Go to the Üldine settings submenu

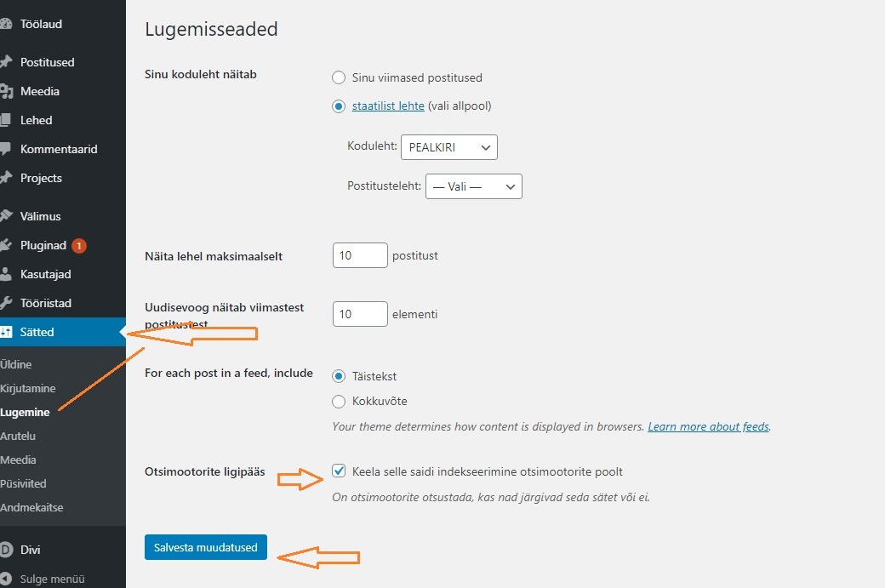click(16, 364)
